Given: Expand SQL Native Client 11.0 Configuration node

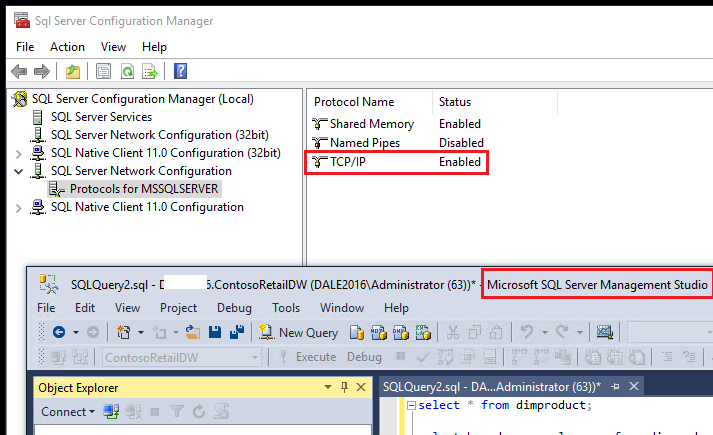Looking at the screenshot, I should [x=18, y=208].
